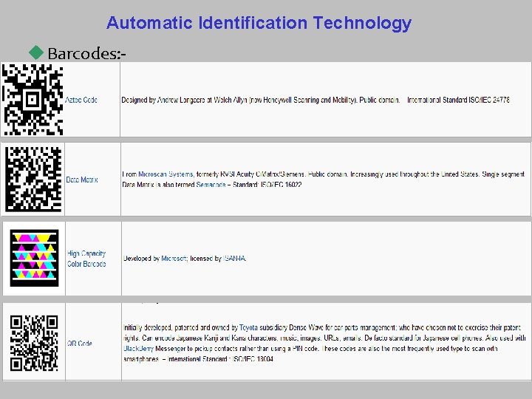
Task: Follow the Microscan Systems link
Action: pyautogui.click(x=166, y=174)
